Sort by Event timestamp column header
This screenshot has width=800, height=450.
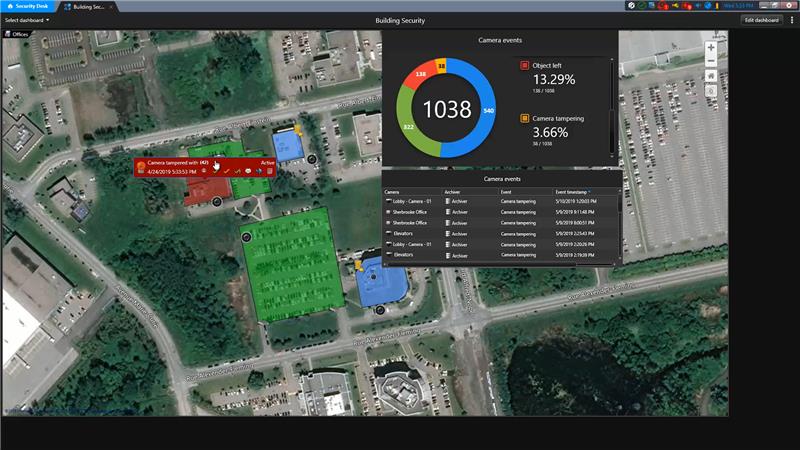click(573, 191)
